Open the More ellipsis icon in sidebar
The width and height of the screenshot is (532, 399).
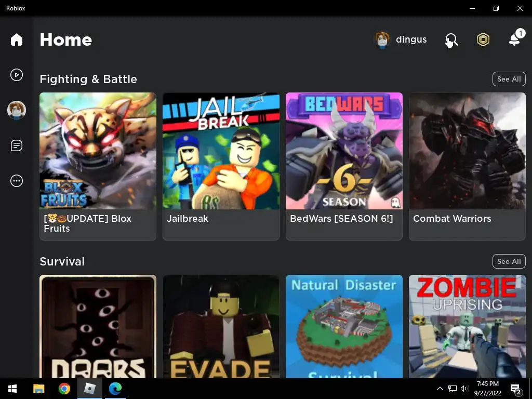(16, 181)
